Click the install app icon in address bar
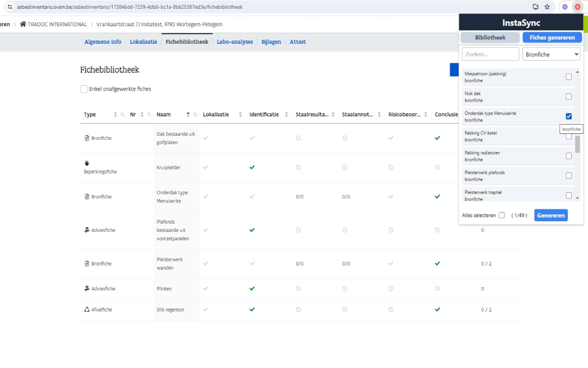The width and height of the screenshot is (588, 368). pos(536,7)
